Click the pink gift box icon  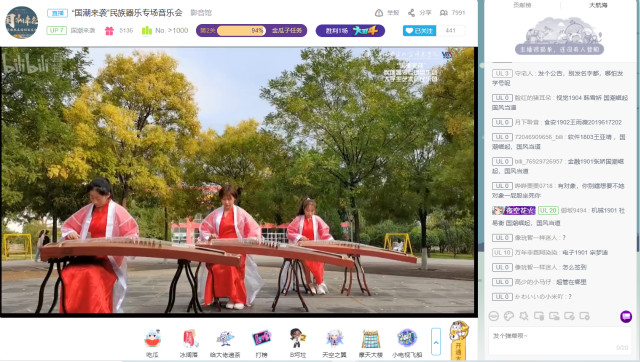click(x=109, y=31)
